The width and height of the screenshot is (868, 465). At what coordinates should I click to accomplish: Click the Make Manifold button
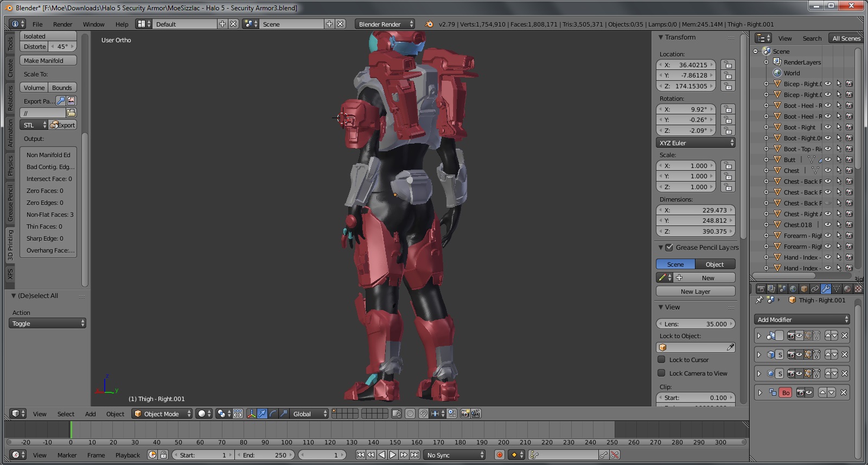(48, 60)
